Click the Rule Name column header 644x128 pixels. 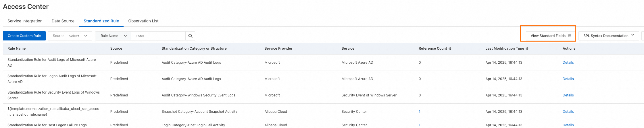pyautogui.click(x=17, y=49)
